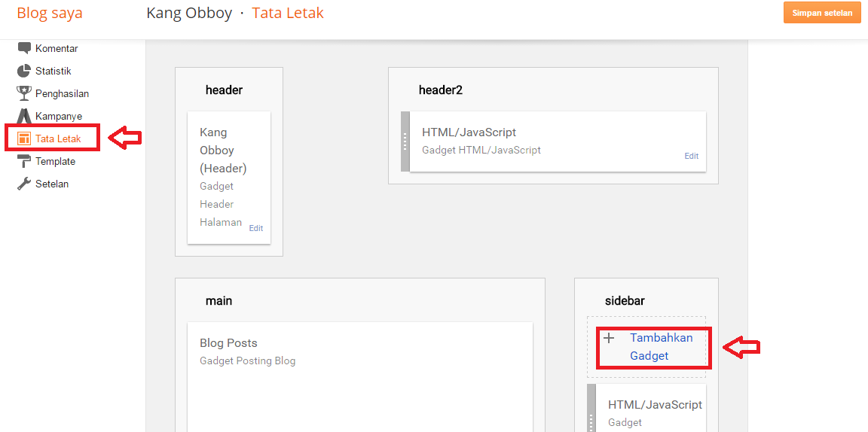This screenshot has height=432, width=868.
Task: Click the 'header2' section label
Action: (x=441, y=90)
